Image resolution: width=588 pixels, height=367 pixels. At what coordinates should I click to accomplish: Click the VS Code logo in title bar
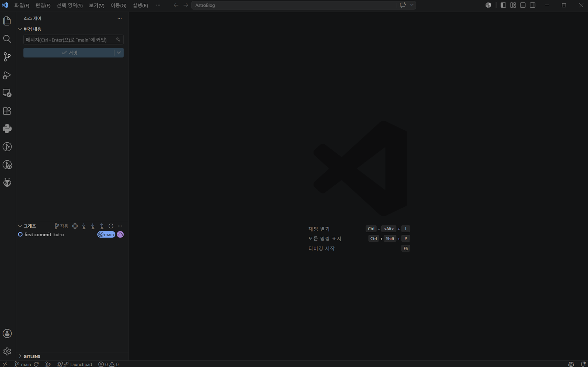click(x=5, y=5)
